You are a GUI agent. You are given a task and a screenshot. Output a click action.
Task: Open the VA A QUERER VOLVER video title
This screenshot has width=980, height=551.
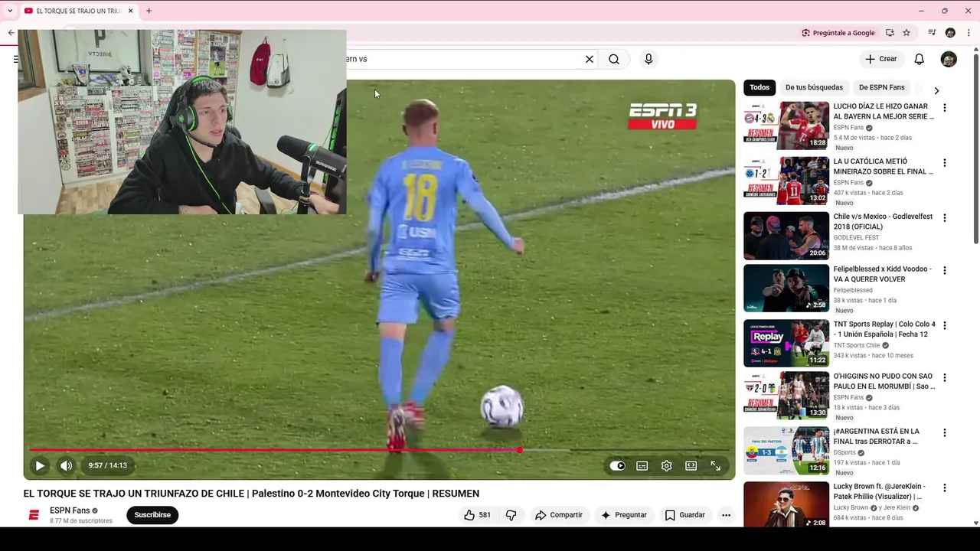(882, 274)
